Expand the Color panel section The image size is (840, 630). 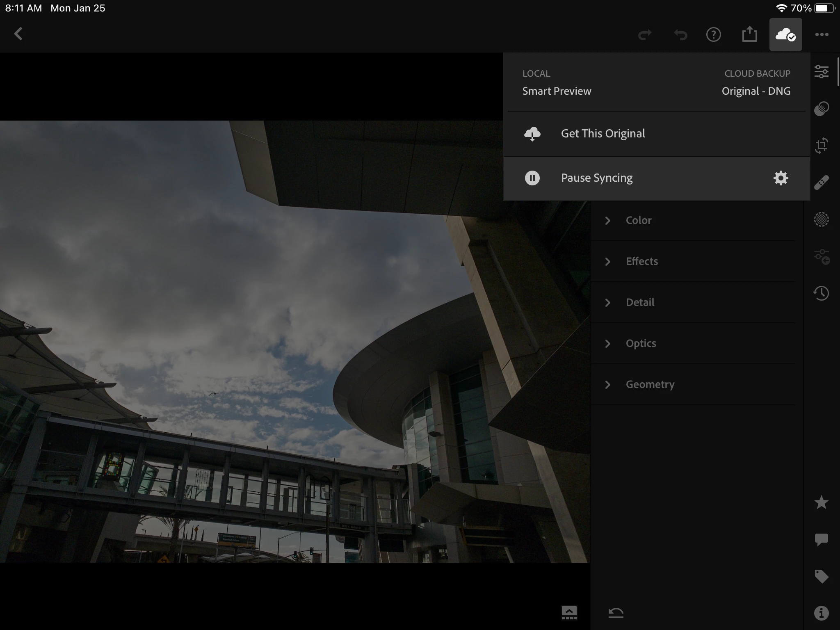tap(638, 220)
